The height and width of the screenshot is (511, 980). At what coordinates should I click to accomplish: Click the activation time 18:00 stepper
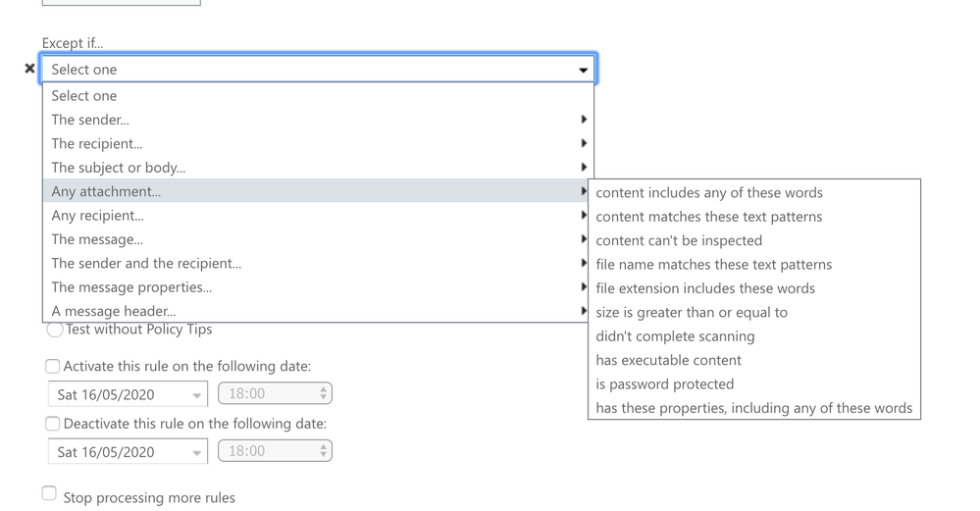pyautogui.click(x=323, y=393)
